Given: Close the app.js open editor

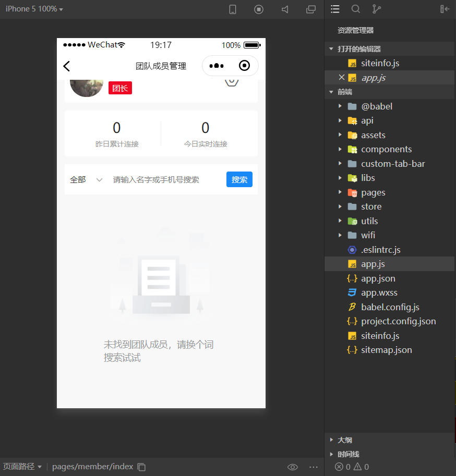Looking at the screenshot, I should click(342, 77).
